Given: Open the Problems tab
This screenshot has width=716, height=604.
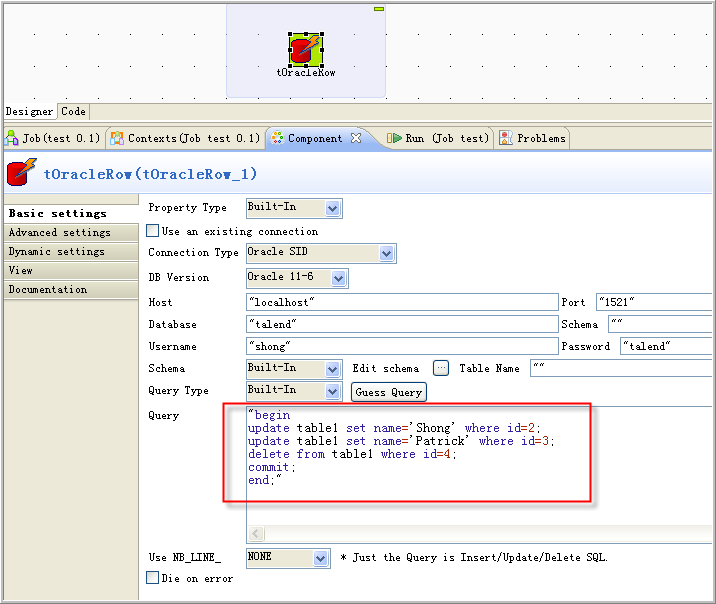Looking at the screenshot, I should 533,138.
